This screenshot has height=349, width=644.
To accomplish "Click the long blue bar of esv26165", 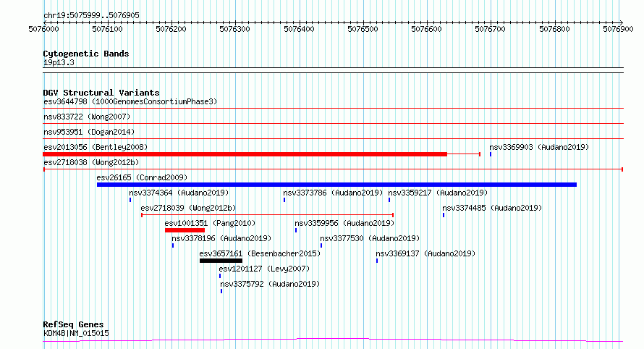I will [x=336, y=185].
